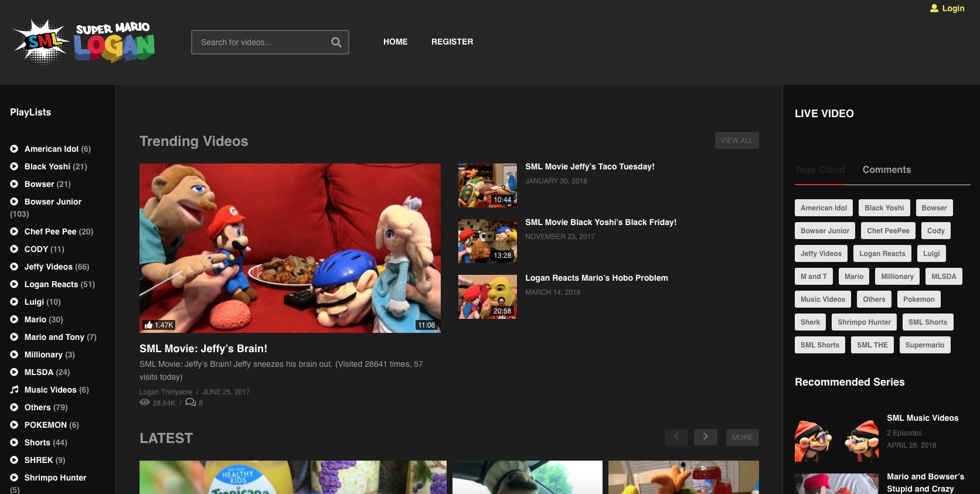The height and width of the screenshot is (494, 980).
Task: Click the play icon beside Bowser Junior
Action: tap(14, 202)
